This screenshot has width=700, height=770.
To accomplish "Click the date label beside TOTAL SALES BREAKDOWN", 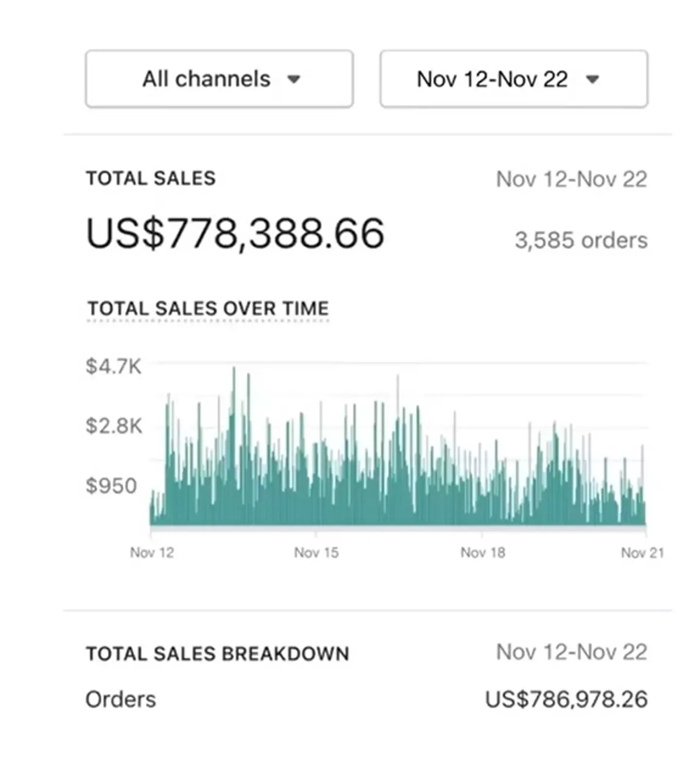I will [571, 652].
